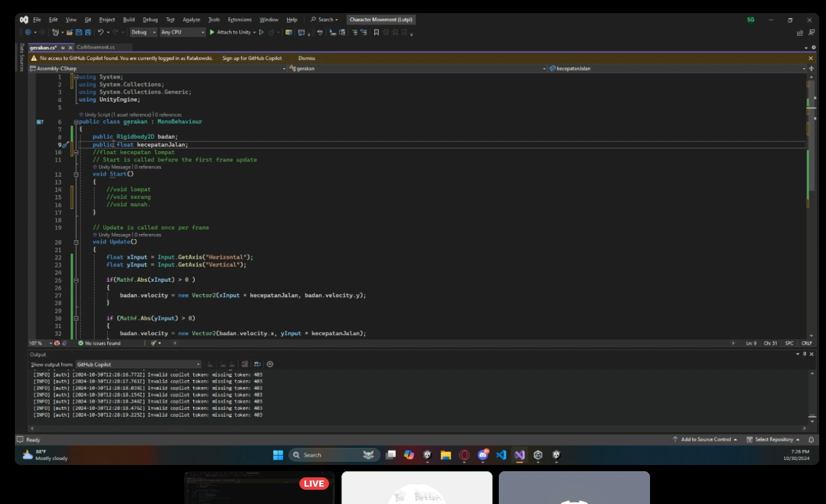The image size is (826, 504).
Task: Open the Extensions menu
Action: 240,20
